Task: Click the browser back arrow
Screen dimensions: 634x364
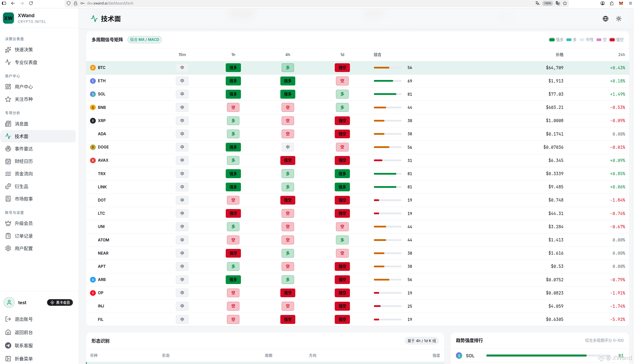Action: (13, 3)
